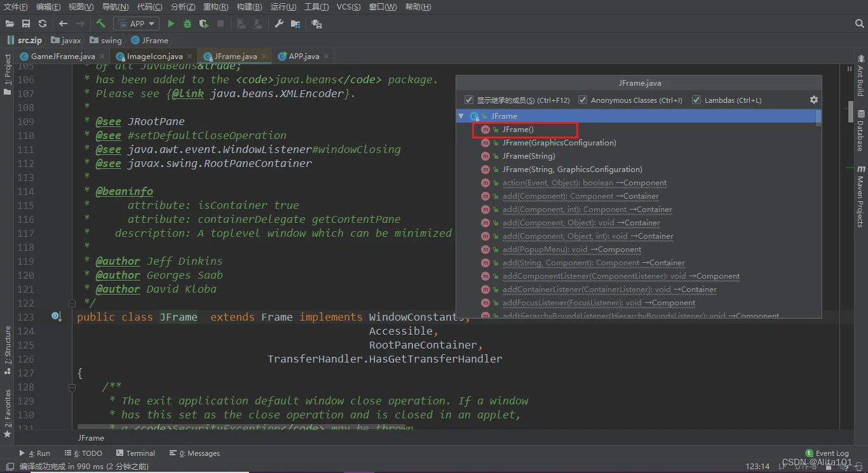Screen dimensions: 868x473
Task: Open Project Structure folder icon
Action: 295,23
